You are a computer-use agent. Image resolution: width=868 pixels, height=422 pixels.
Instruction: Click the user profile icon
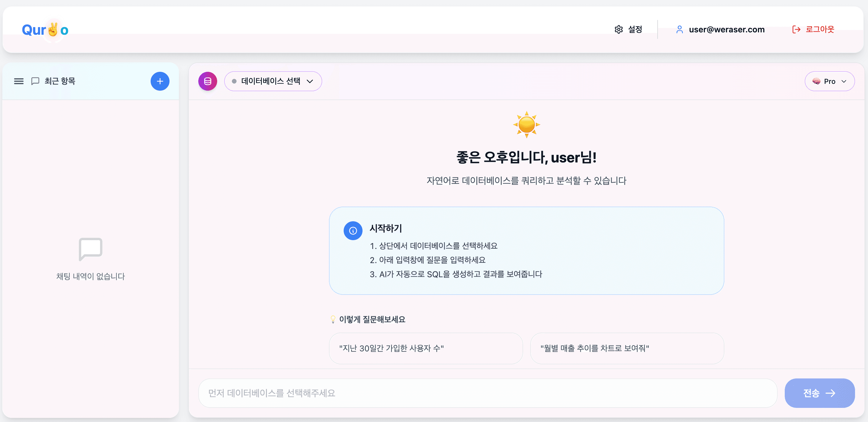[680, 29]
